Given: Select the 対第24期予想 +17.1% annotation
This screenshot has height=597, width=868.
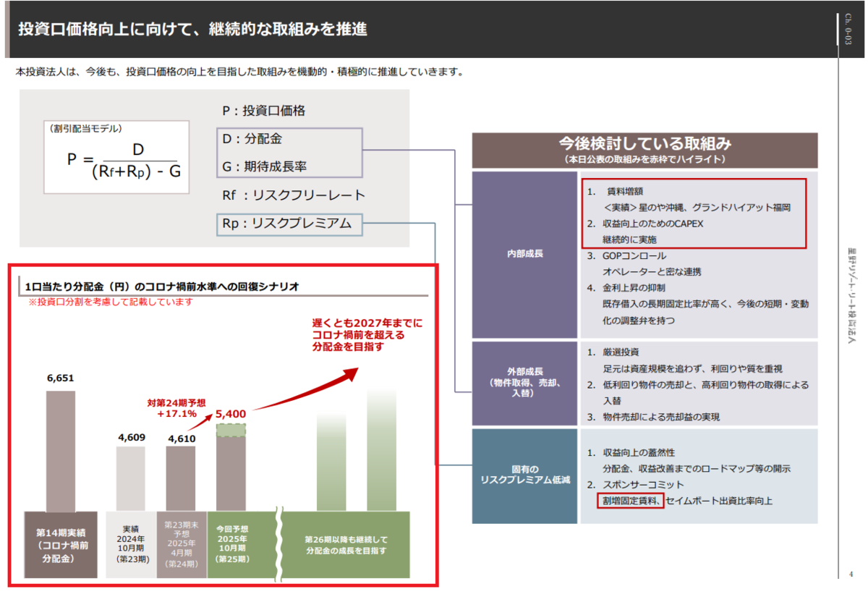Looking at the screenshot, I should [x=176, y=409].
